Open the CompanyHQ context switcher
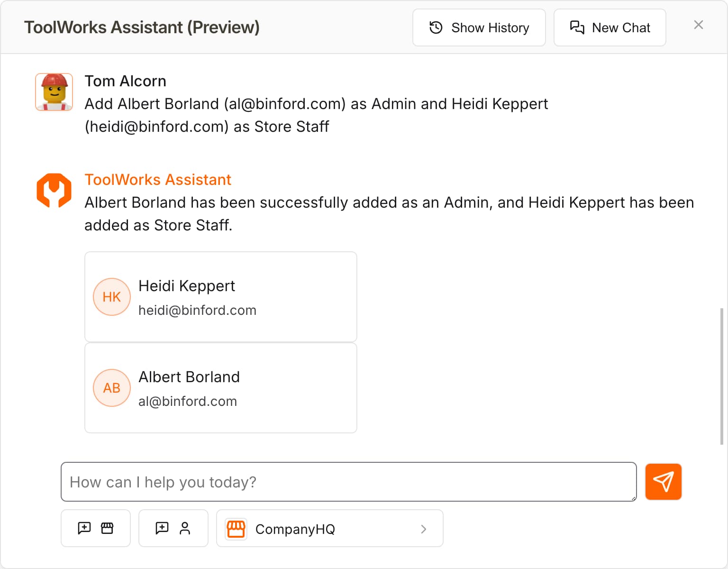 330,529
